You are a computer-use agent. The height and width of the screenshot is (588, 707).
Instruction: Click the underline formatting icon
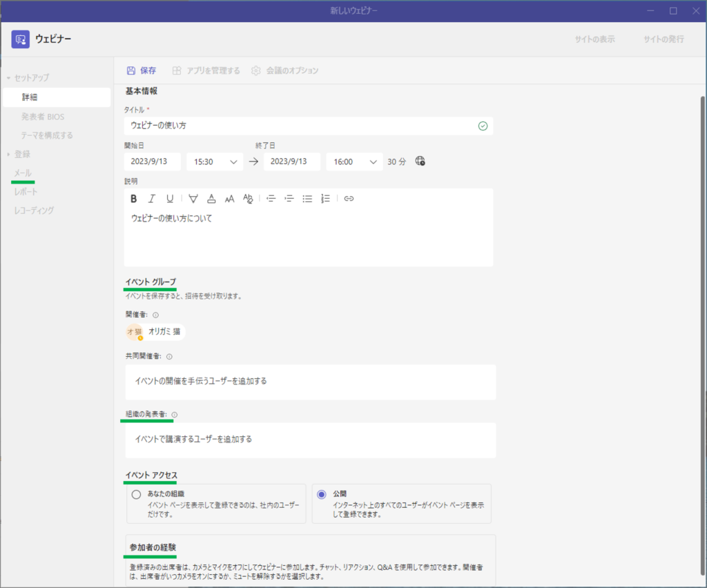click(170, 199)
